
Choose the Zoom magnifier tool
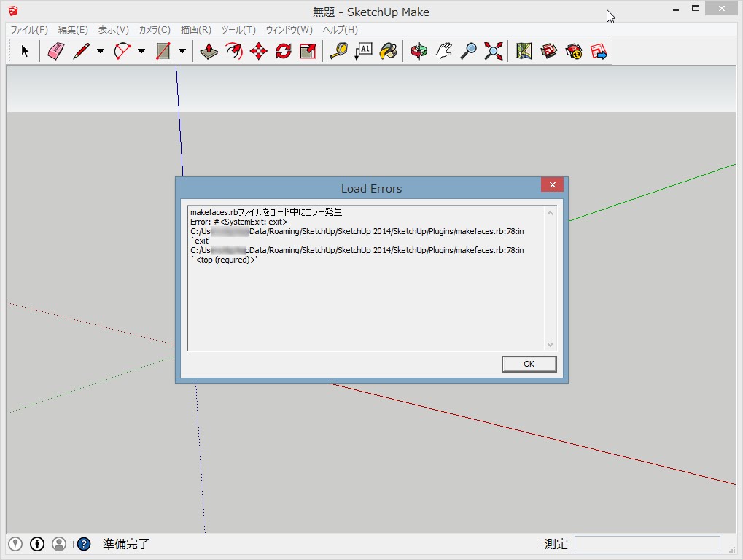(469, 51)
